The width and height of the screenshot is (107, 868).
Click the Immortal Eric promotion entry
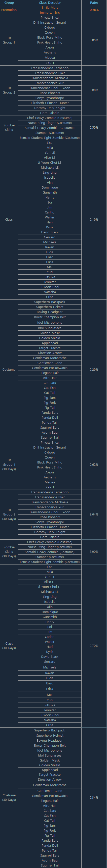click(50, 12)
